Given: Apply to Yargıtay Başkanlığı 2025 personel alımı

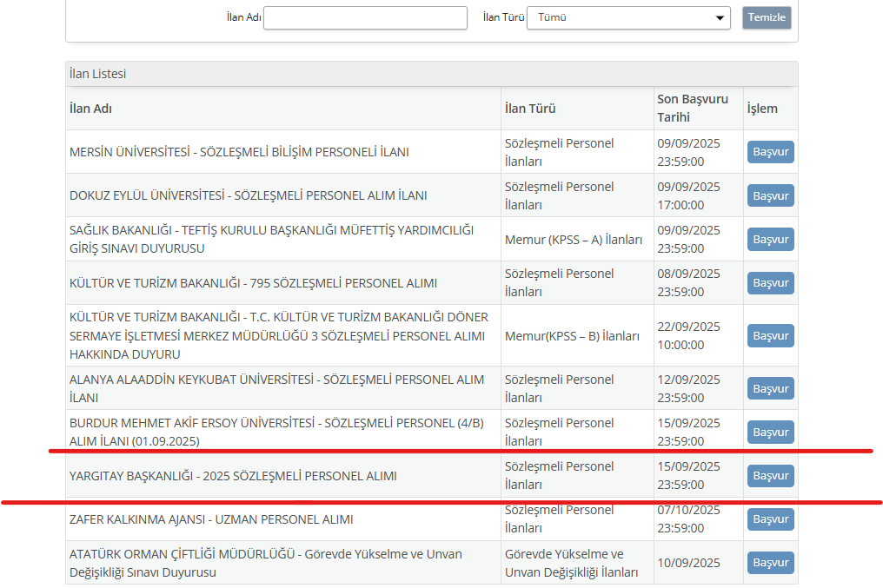Looking at the screenshot, I should (x=770, y=476).
